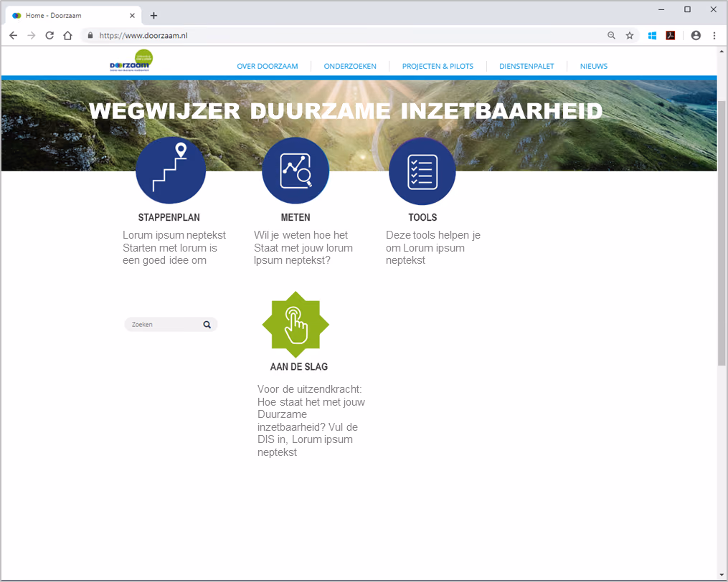The width and height of the screenshot is (728, 582).
Task: Open the browser home page
Action: [68, 35]
